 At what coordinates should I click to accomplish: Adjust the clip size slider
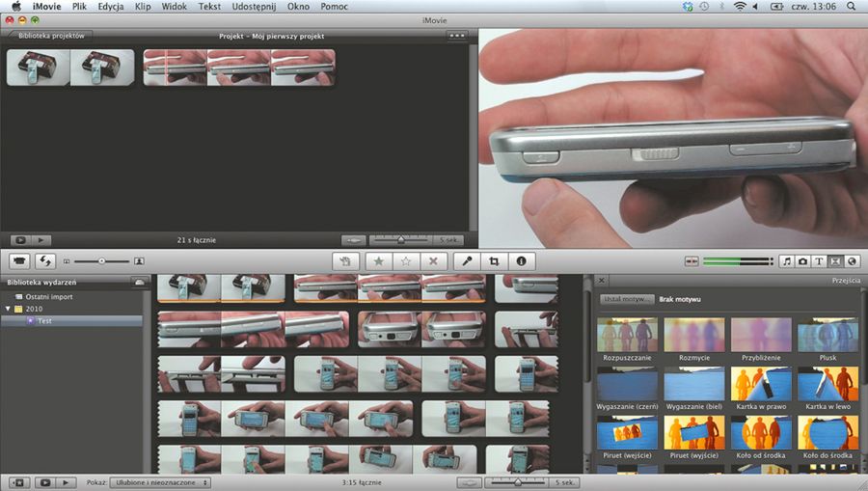point(102,261)
